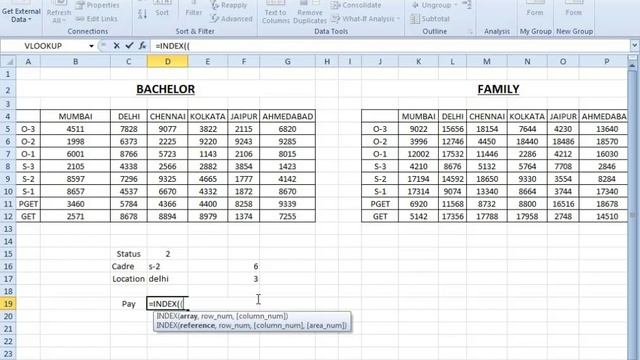
Task: Click DELHI header in FAMILY table
Action: (x=452, y=116)
